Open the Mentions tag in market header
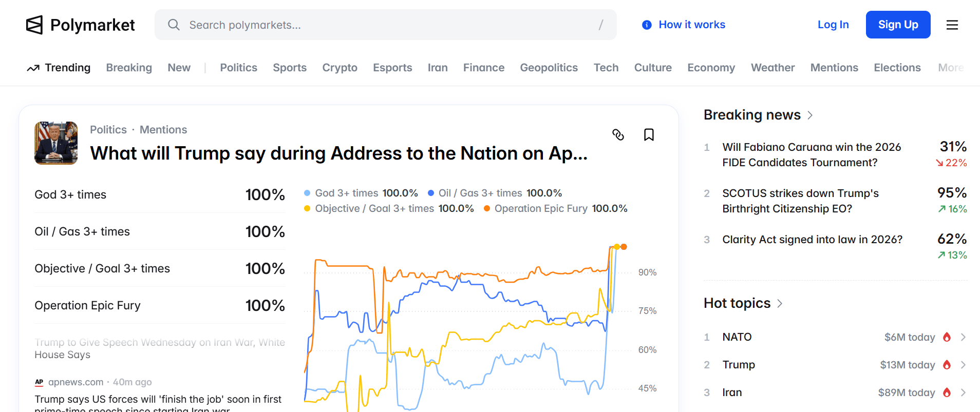The width and height of the screenshot is (980, 412). pyautogui.click(x=163, y=130)
